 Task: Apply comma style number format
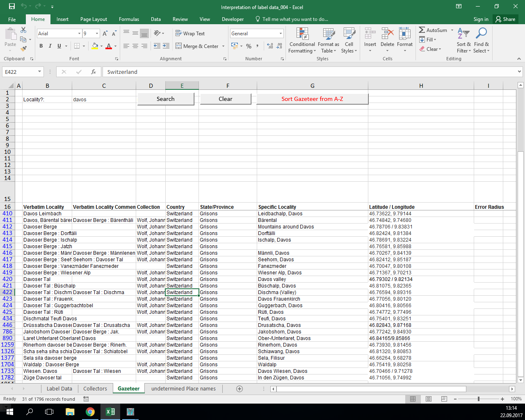tap(258, 46)
